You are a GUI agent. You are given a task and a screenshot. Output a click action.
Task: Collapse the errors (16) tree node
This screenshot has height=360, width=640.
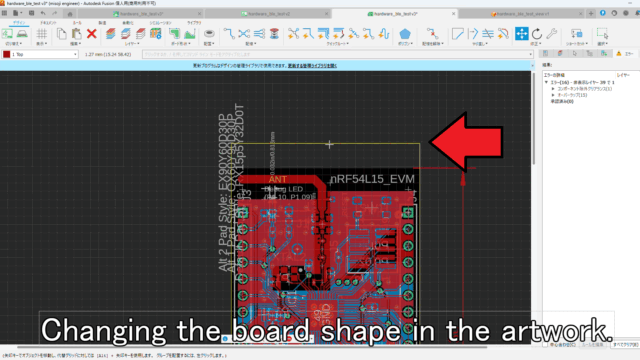[x=547, y=82]
